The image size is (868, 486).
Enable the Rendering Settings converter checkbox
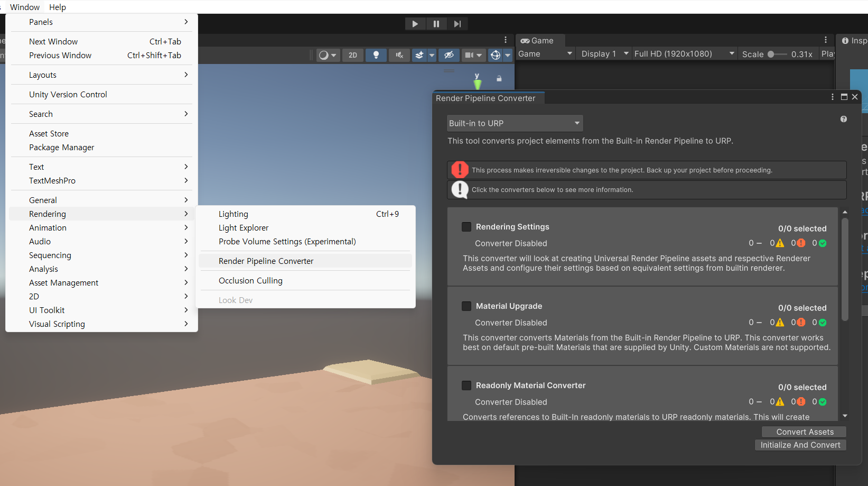pos(466,227)
